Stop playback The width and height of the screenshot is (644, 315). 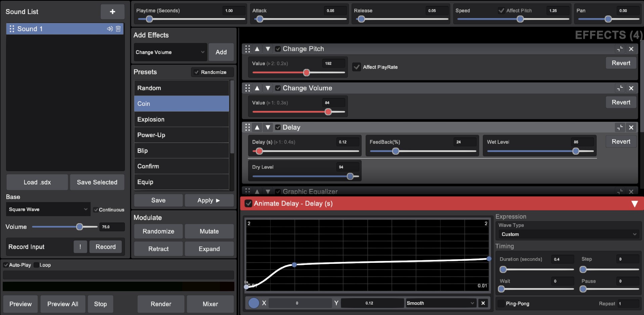coord(100,304)
